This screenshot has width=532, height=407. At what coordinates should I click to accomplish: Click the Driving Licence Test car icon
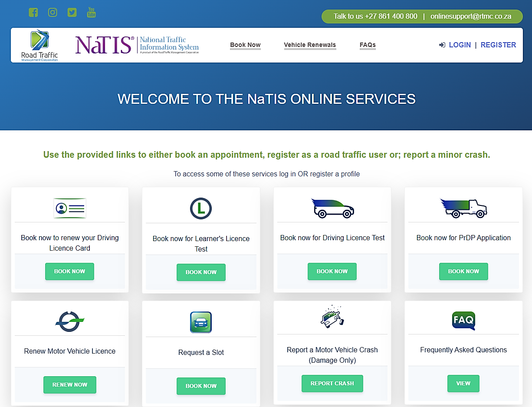point(332,208)
